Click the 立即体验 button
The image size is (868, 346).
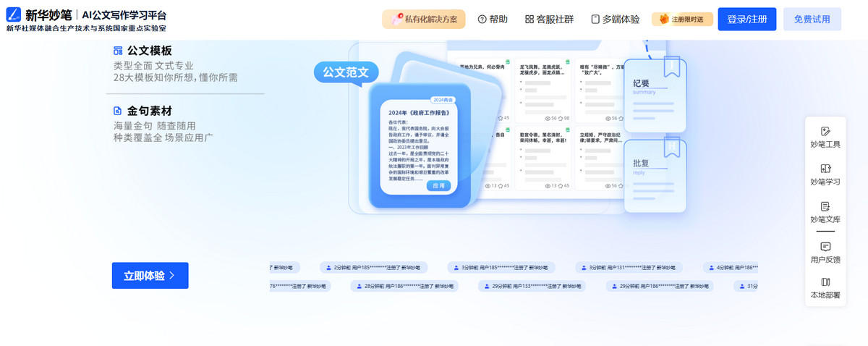[150, 276]
